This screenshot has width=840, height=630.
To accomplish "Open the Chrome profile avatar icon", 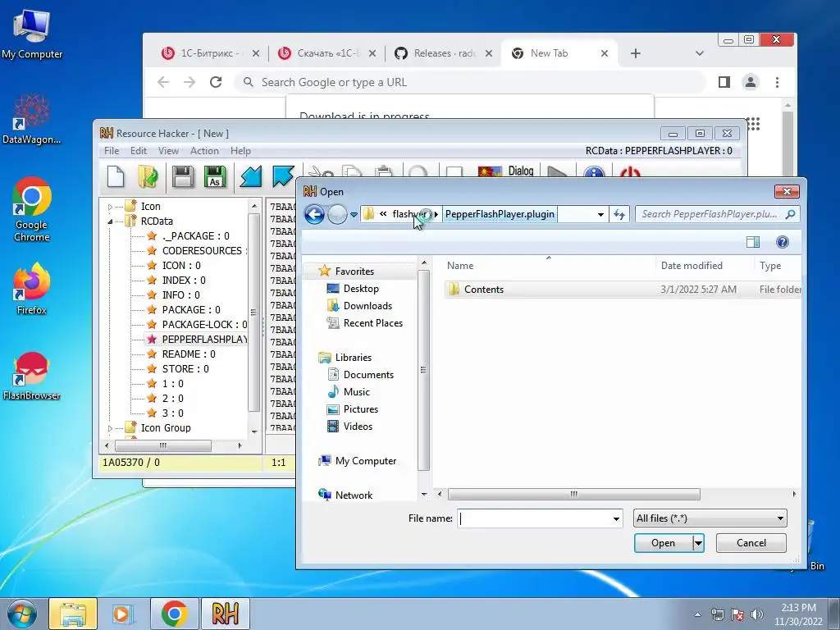I will pos(751,82).
